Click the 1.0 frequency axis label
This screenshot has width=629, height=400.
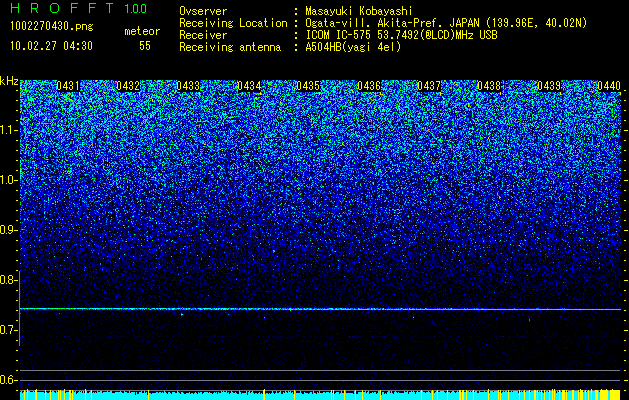click(x=7, y=180)
